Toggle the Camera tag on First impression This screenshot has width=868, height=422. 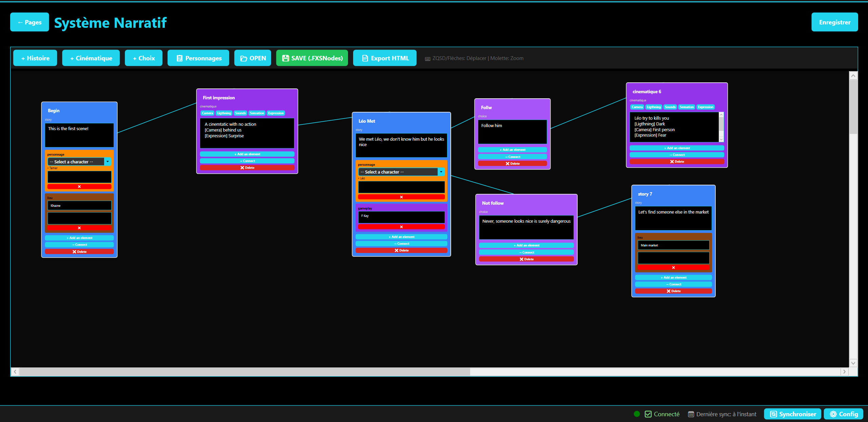(x=207, y=113)
